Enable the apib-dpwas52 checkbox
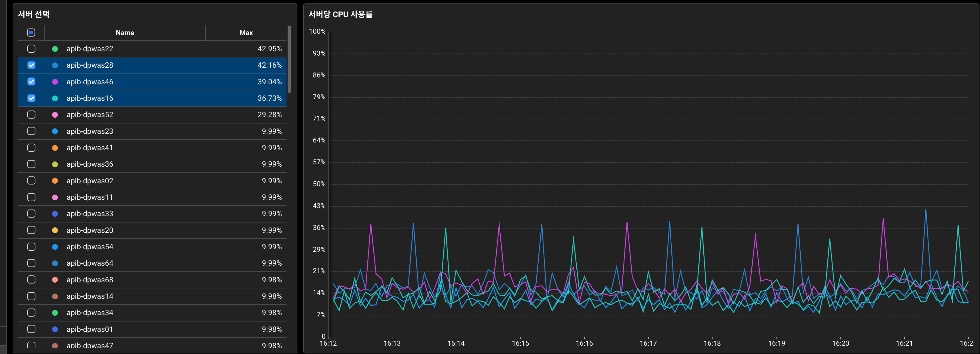The width and height of the screenshot is (980, 354). (31, 115)
